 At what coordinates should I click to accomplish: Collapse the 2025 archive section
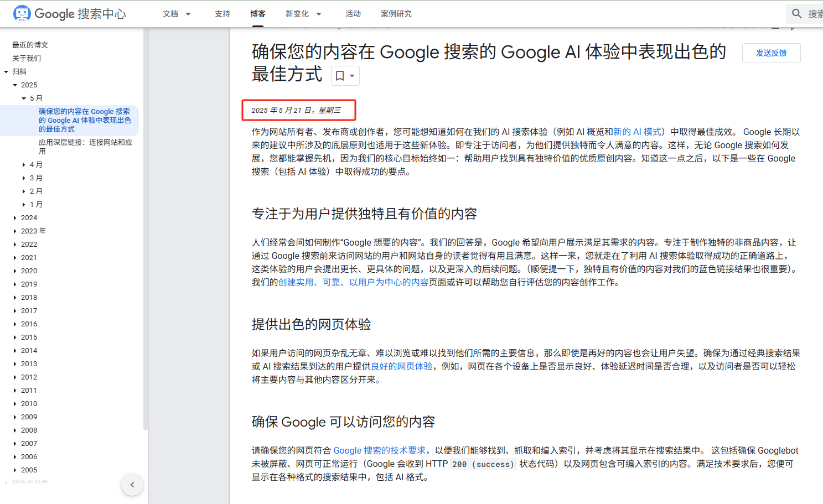tap(15, 85)
